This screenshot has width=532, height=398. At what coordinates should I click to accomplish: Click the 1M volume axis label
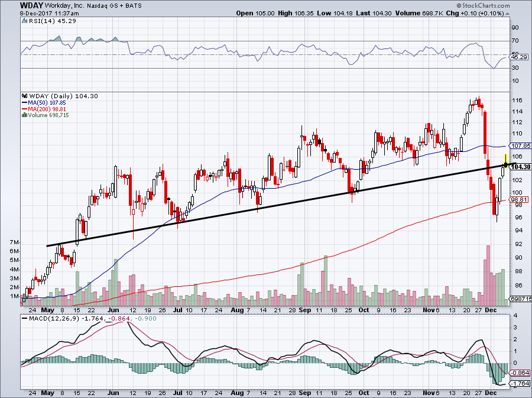click(14, 296)
